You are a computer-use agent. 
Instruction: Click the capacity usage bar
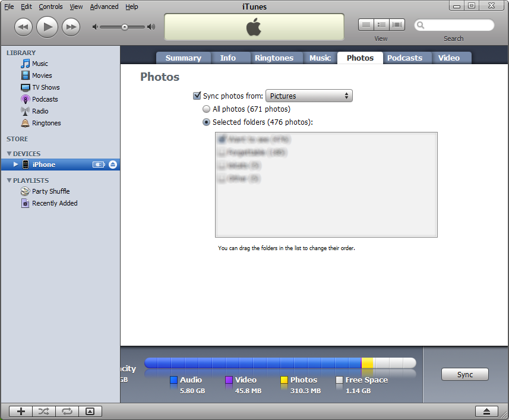280,363
